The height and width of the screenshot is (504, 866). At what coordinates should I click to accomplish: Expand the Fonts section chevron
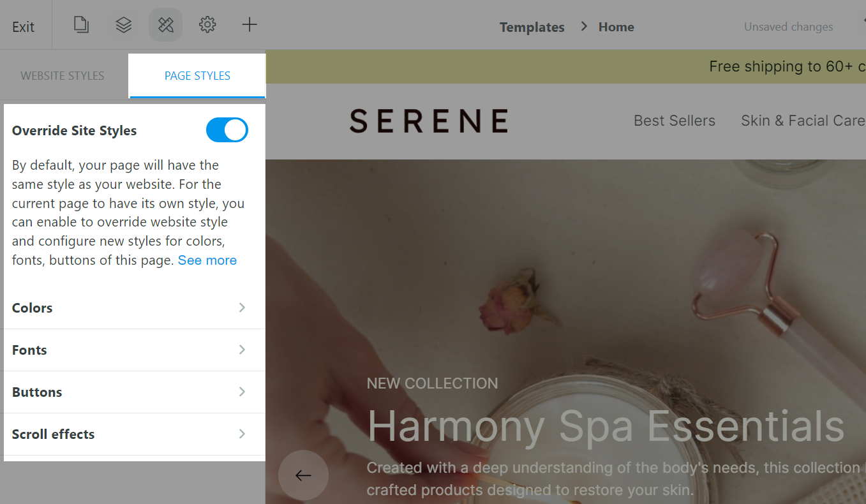click(x=242, y=350)
